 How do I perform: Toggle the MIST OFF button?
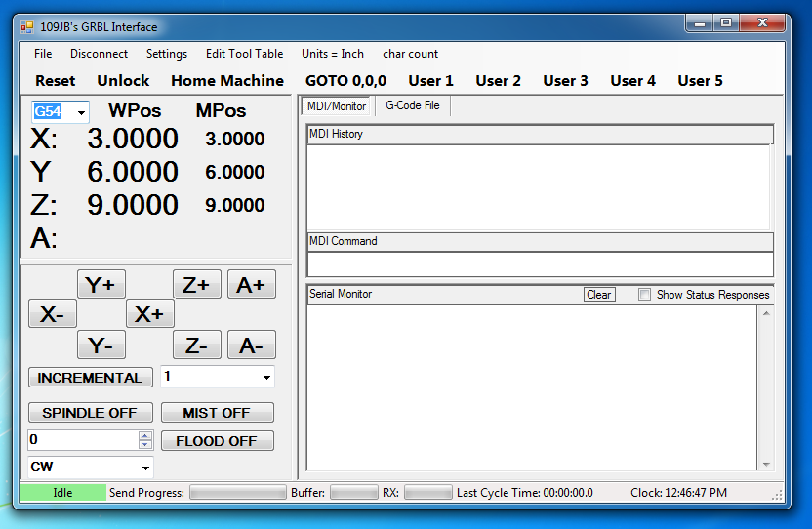[218, 413]
